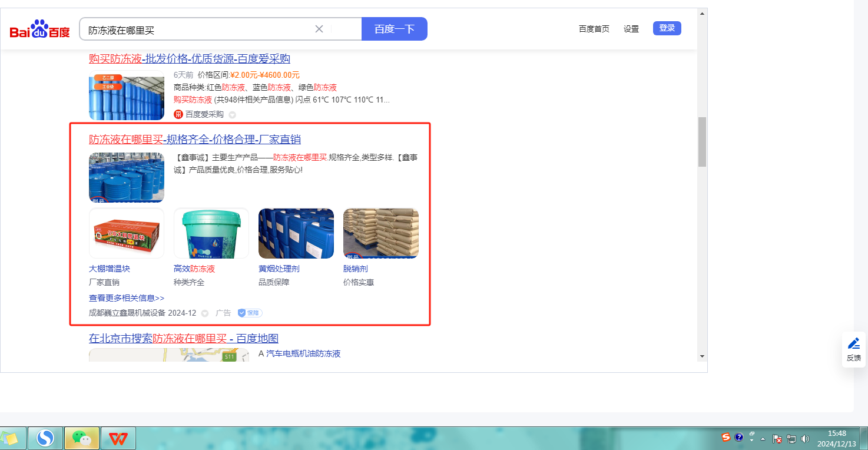Open 在北京市搜索防冻液在哪里买 百度地图 link
Image resolution: width=868 pixels, height=450 pixels.
point(184,339)
